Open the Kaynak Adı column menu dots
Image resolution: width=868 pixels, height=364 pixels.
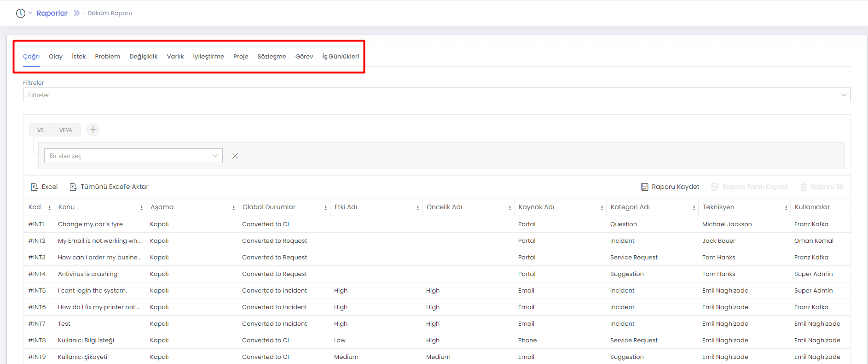[602, 208]
